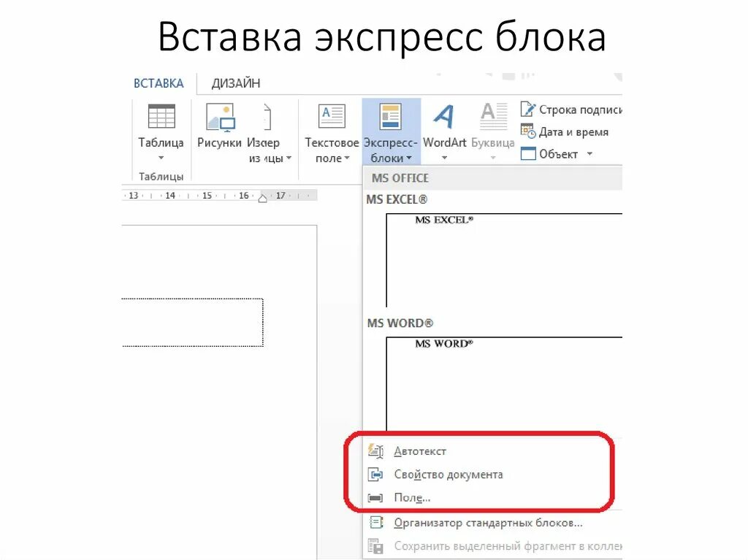Image resolution: width=748 pixels, height=560 pixels.
Task: Click the Организатор стандартных блоков icon
Action: click(376, 523)
